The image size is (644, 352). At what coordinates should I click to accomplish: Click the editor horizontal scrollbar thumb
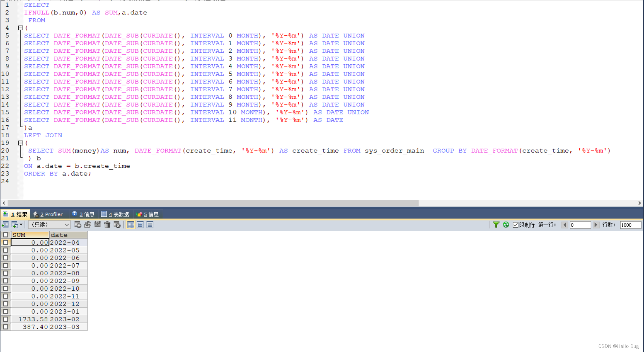(x=213, y=203)
